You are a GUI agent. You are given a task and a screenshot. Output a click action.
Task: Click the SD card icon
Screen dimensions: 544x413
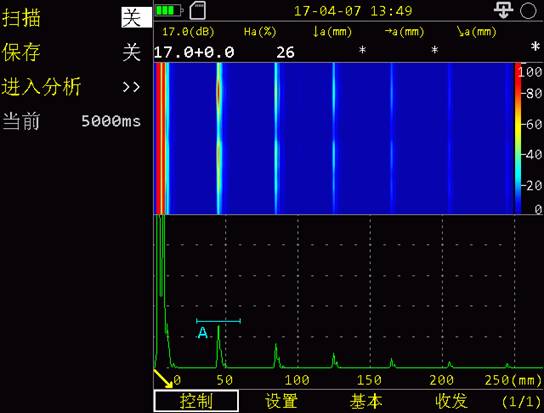pyautogui.click(x=198, y=10)
